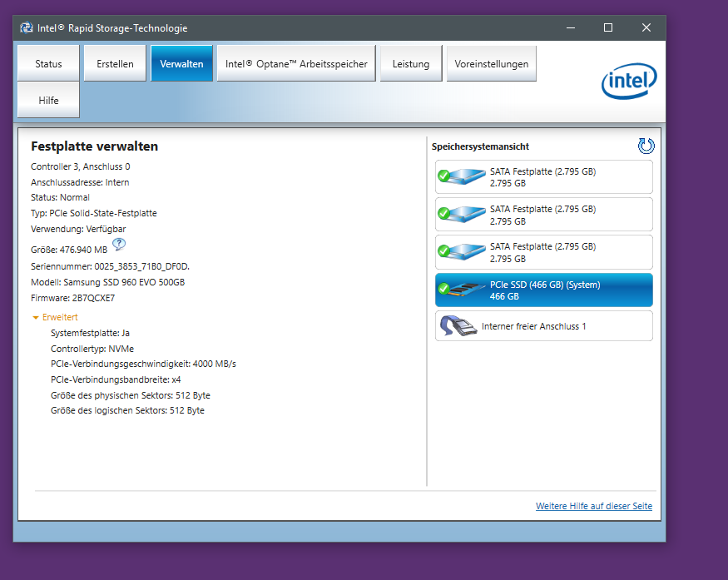728x580 pixels.
Task: Click the PCIe SSD drive icon
Action: 461,290
